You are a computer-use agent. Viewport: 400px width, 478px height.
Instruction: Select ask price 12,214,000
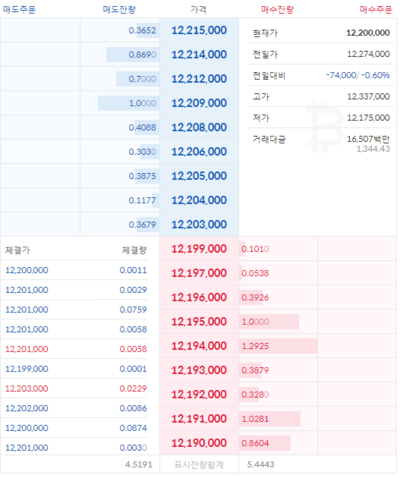[199, 55]
